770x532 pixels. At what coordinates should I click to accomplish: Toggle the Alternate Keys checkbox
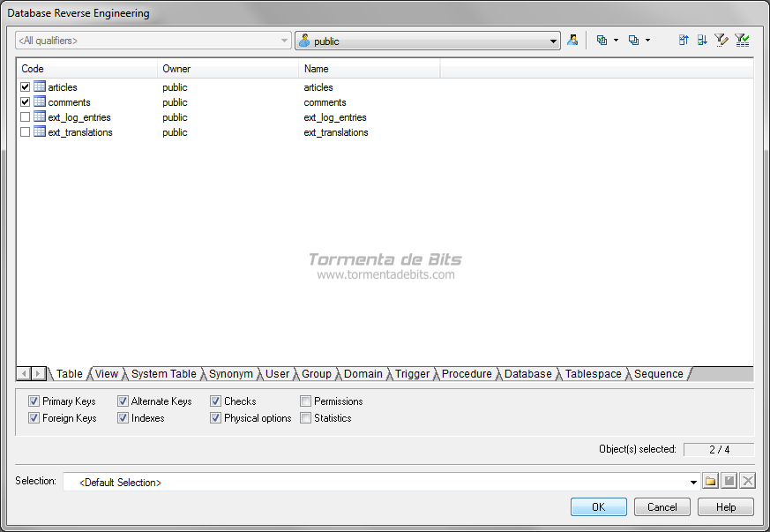point(123,401)
